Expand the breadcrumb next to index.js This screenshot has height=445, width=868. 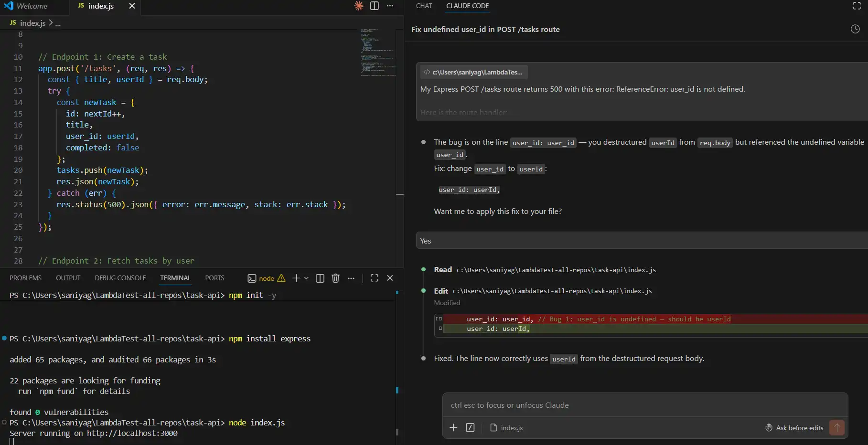pos(58,23)
